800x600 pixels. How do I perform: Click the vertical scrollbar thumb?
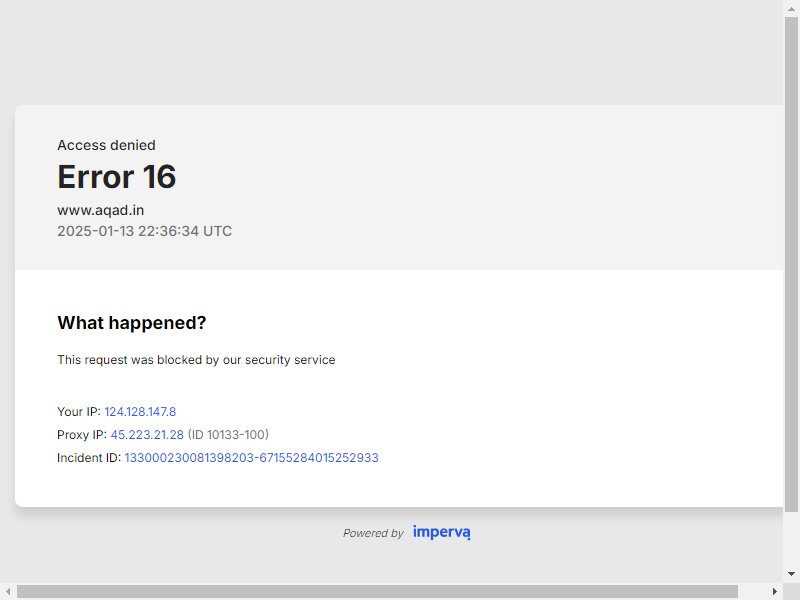791,264
